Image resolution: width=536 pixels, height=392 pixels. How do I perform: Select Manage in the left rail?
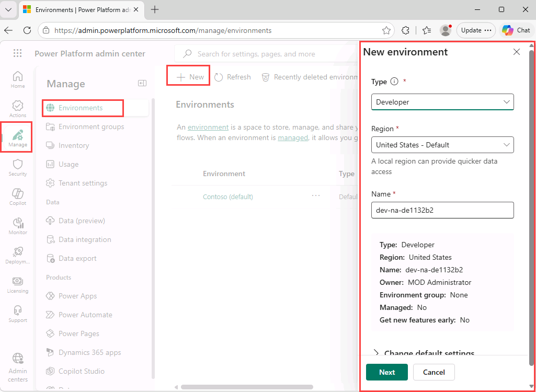point(17,137)
